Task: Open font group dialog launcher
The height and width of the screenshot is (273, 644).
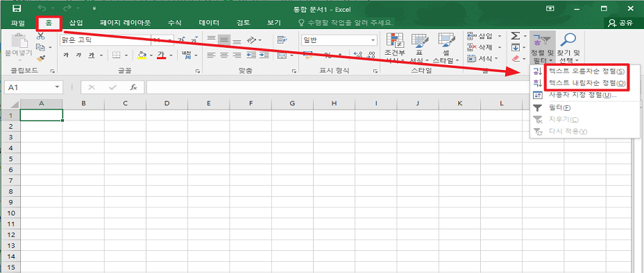Action: point(198,71)
